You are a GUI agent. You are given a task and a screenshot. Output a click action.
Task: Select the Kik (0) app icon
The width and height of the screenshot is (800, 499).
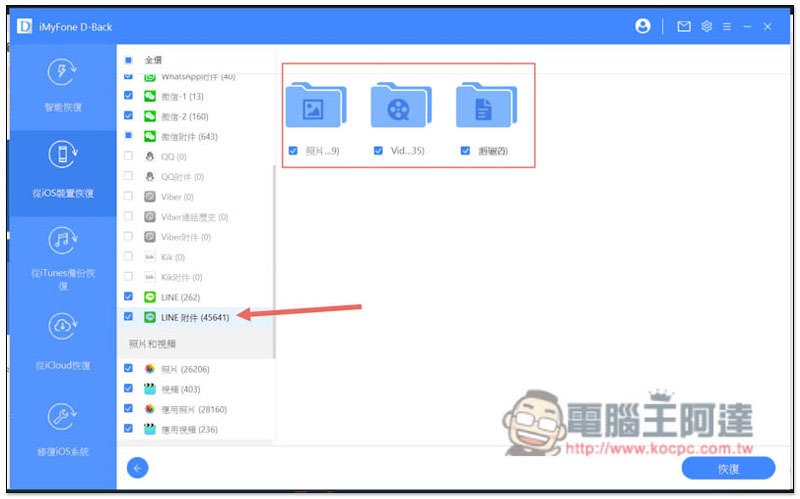click(x=149, y=257)
